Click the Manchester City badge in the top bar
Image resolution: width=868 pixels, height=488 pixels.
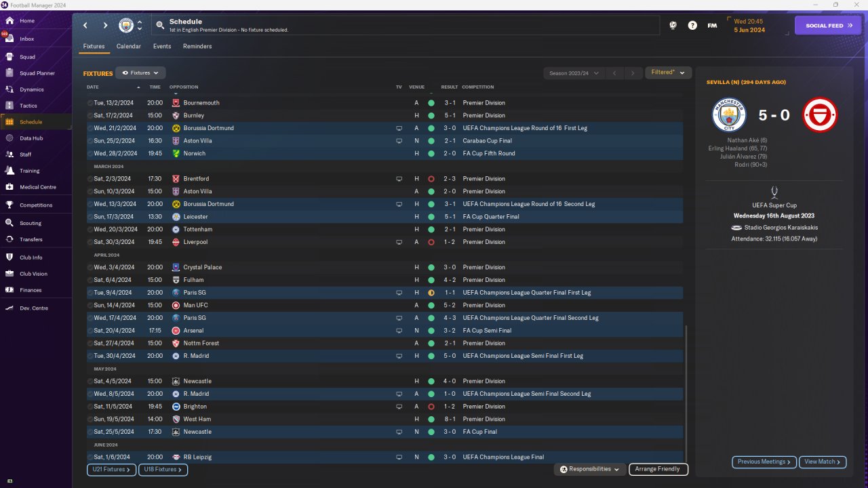coord(126,26)
